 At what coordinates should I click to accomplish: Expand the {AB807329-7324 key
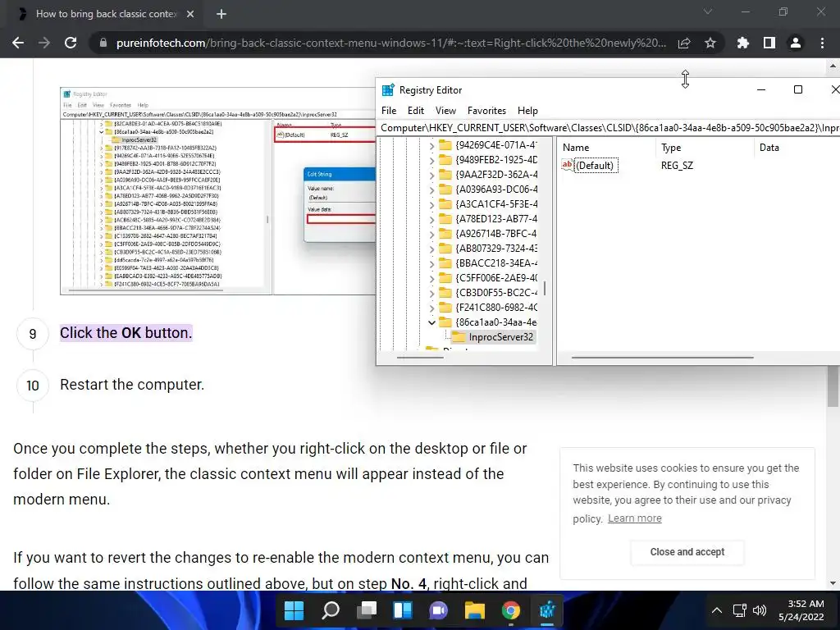pos(431,249)
